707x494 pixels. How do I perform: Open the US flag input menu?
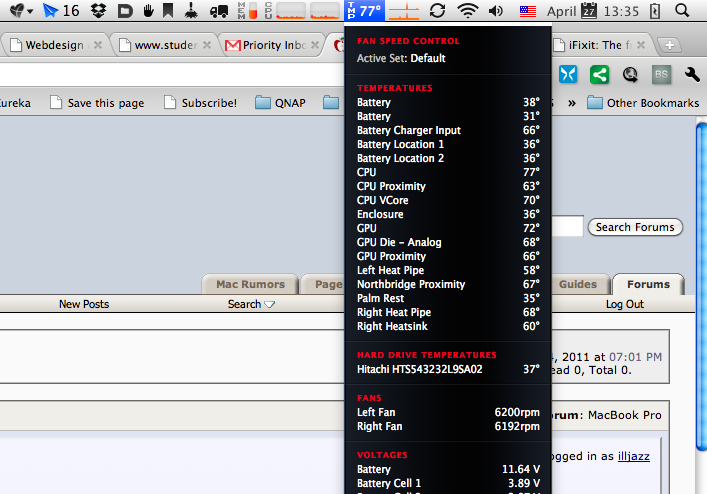[x=528, y=11]
